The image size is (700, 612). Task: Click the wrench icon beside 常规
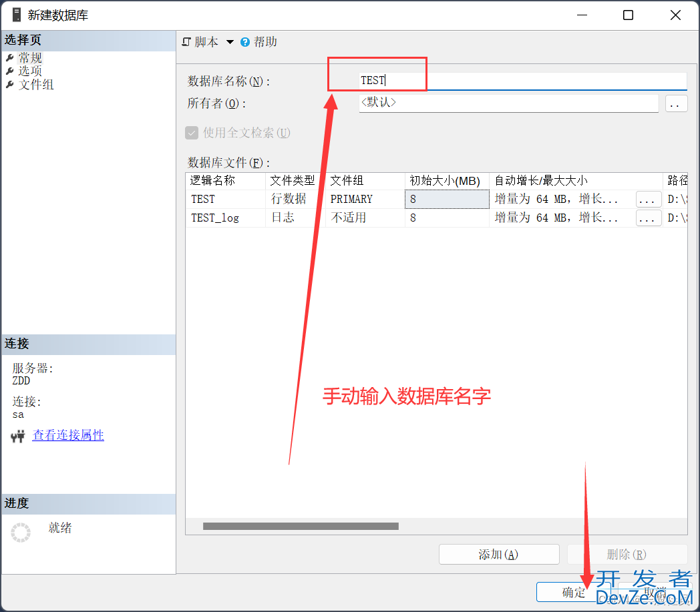point(10,57)
